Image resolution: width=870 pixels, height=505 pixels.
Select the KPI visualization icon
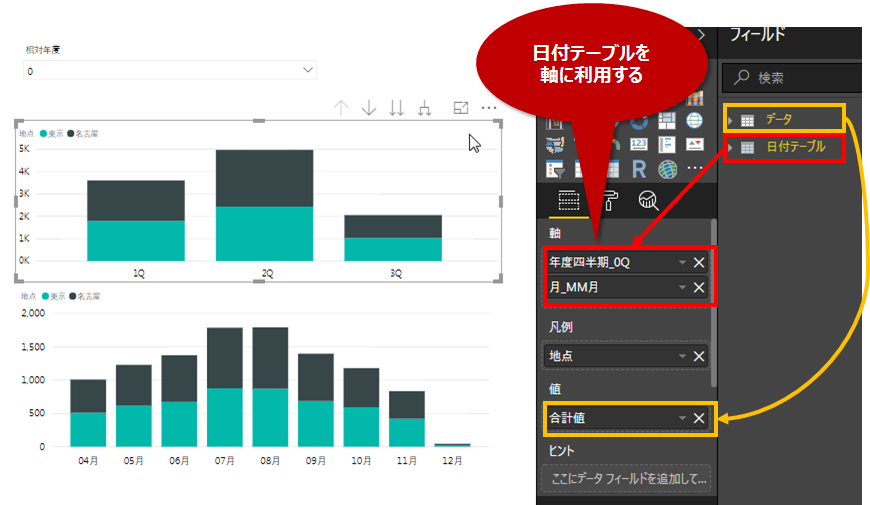click(695, 145)
